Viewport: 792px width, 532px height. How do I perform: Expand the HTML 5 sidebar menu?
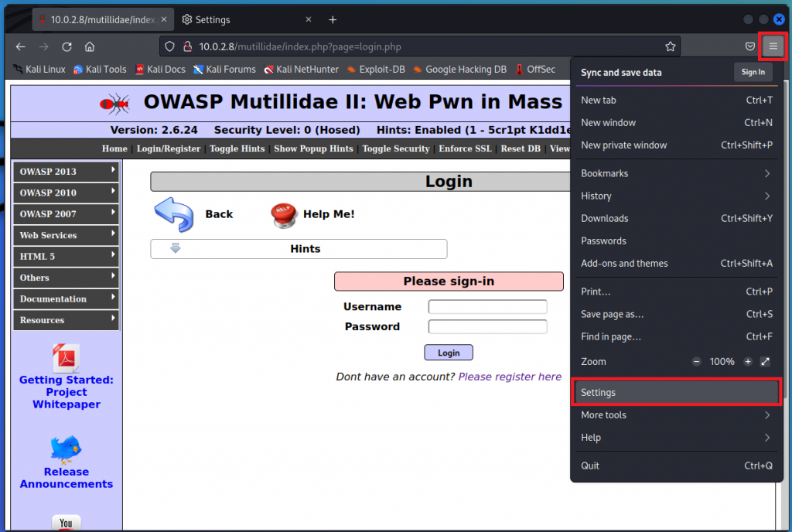coord(67,257)
